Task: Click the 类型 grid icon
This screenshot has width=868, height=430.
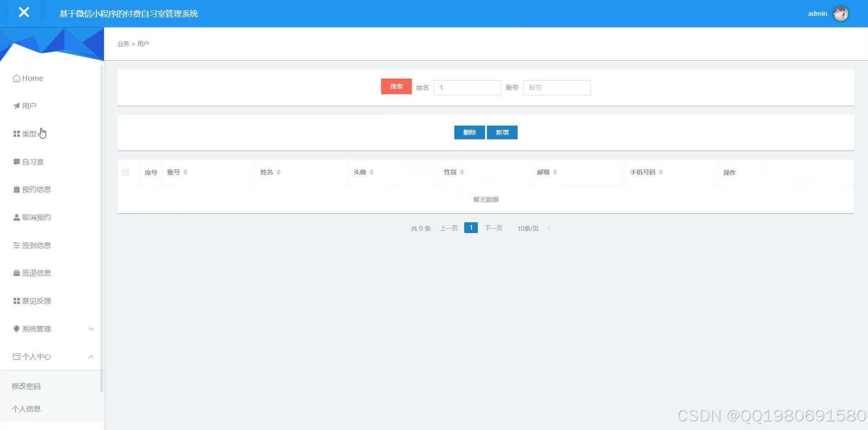Action: pos(17,134)
